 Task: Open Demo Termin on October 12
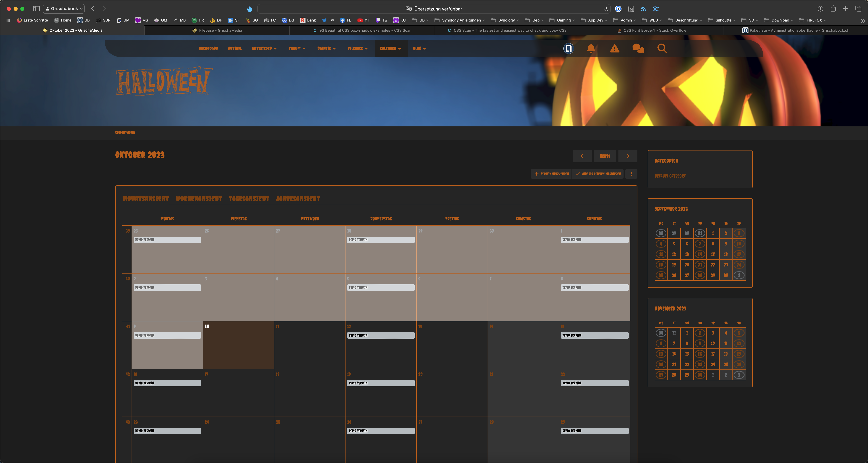pyautogui.click(x=380, y=335)
